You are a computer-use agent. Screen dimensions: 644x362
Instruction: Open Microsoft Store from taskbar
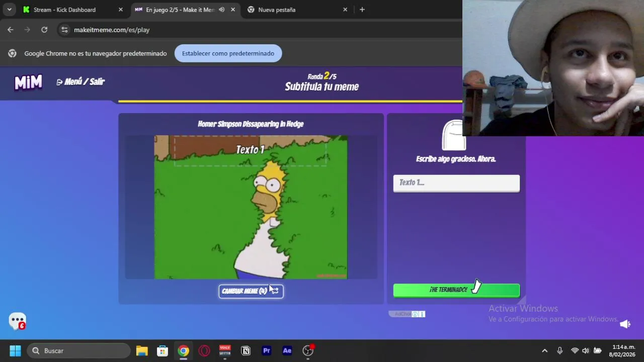tap(163, 350)
